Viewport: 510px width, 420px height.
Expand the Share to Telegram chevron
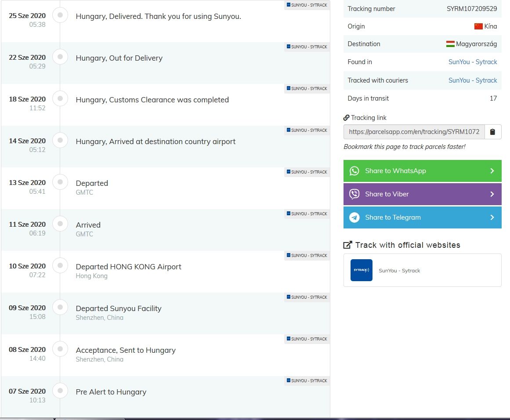pyautogui.click(x=492, y=217)
